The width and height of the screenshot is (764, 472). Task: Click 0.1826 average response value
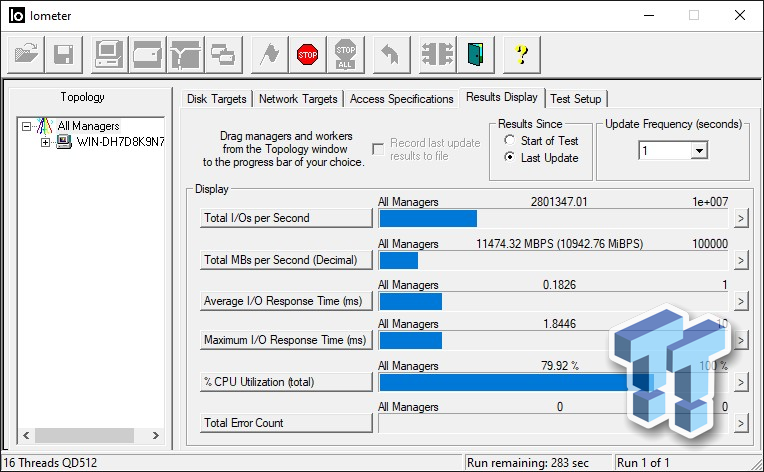click(559, 284)
